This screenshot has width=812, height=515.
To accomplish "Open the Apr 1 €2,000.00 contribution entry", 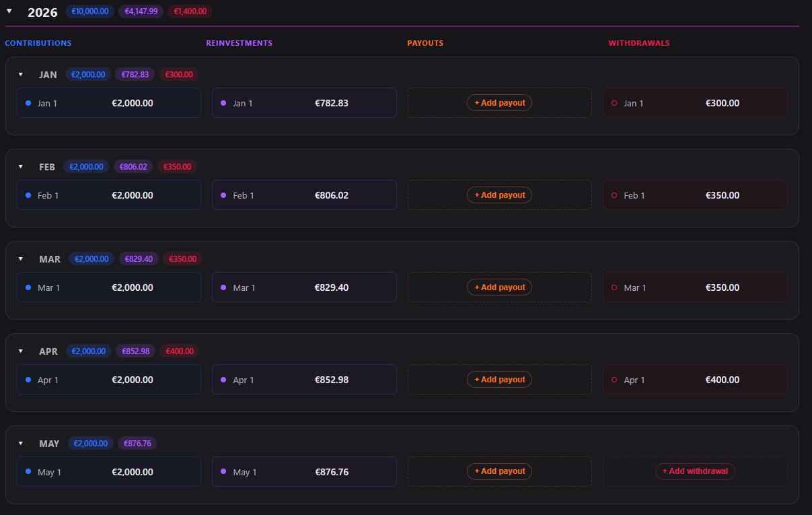I will (x=109, y=380).
